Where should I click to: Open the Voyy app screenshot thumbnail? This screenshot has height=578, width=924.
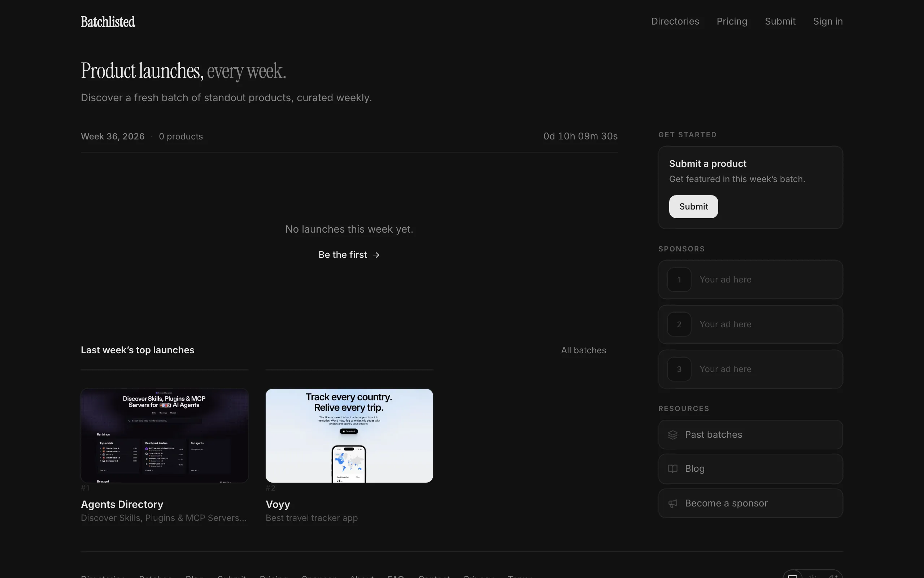coord(349,435)
